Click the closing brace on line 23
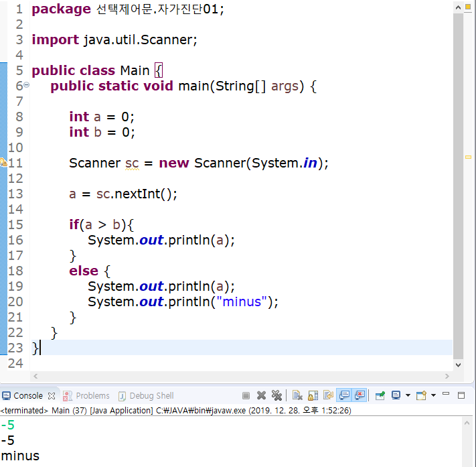 pyautogui.click(x=35, y=348)
